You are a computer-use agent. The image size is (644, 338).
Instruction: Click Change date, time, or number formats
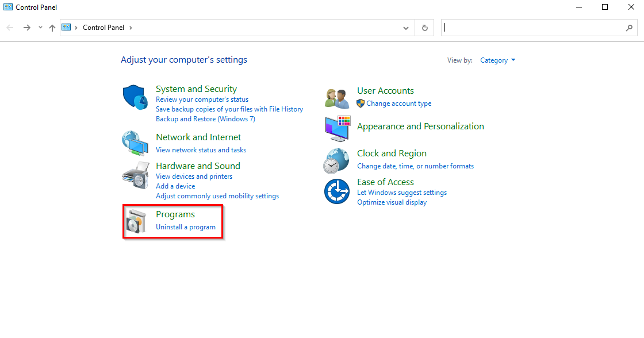click(415, 166)
